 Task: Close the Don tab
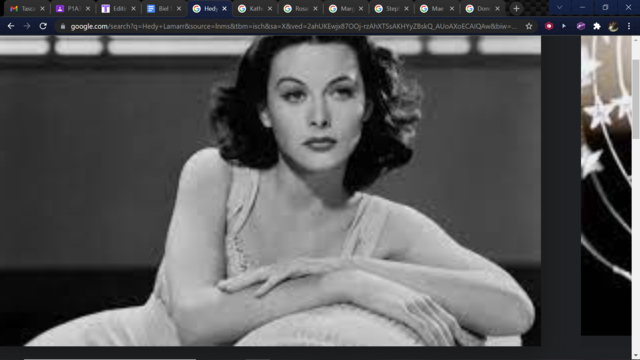pyautogui.click(x=497, y=9)
